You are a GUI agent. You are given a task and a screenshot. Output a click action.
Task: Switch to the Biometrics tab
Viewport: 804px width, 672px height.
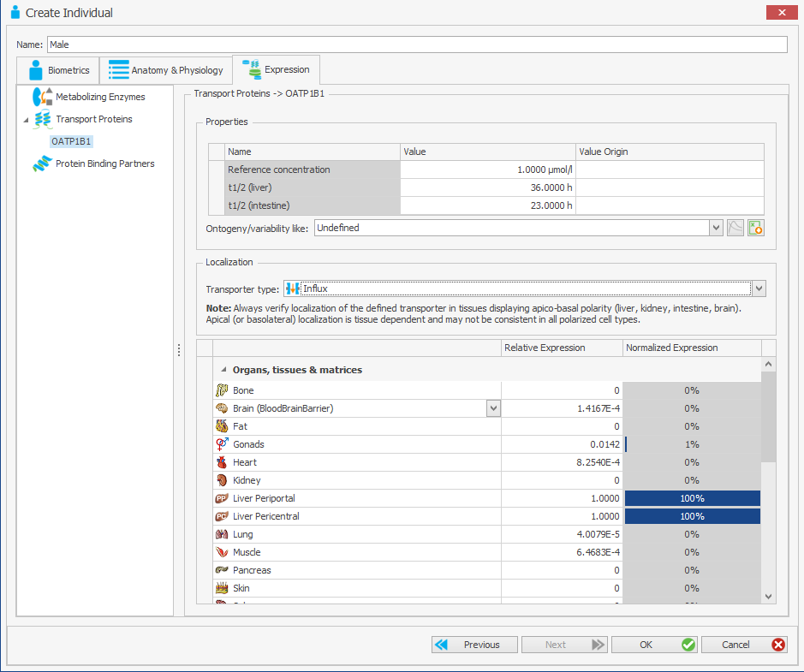coord(60,70)
